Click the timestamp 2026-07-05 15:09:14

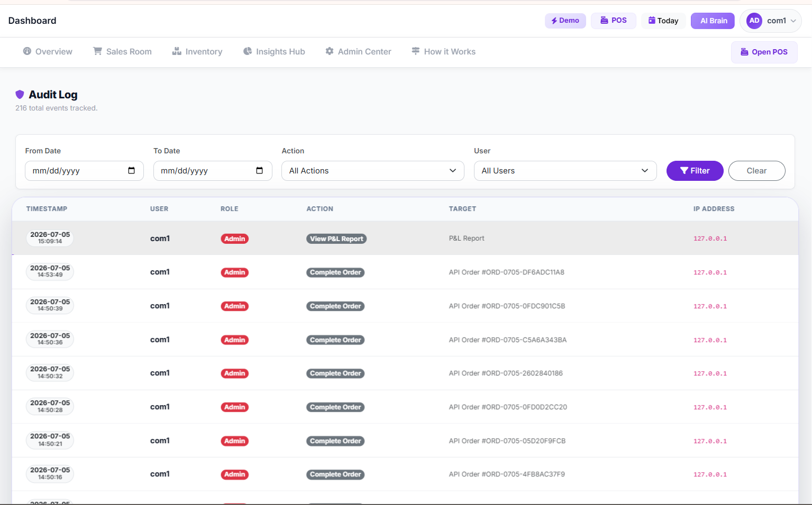(50, 238)
